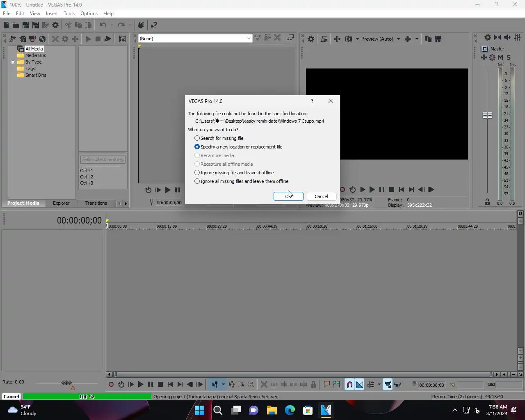Open File Explorer from the taskbar
The image size is (525, 420).
(272, 410)
